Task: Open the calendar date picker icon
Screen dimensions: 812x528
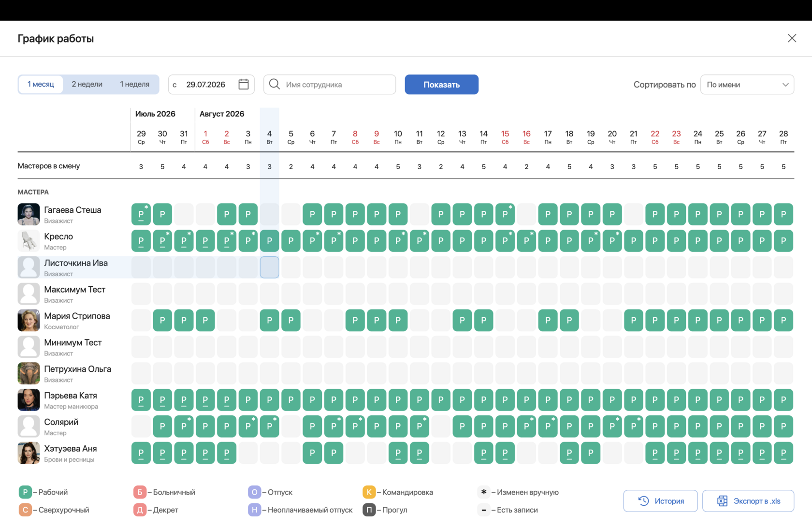Action: [244, 84]
